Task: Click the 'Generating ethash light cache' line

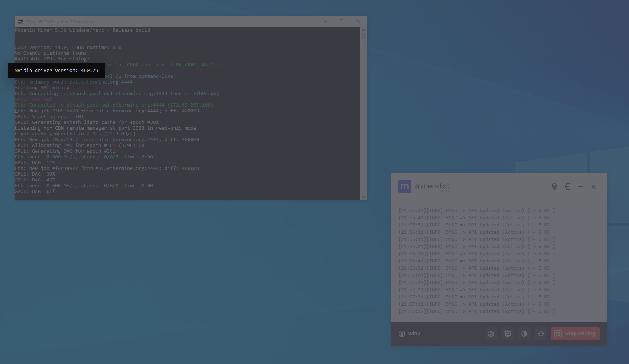Action: pos(87,122)
